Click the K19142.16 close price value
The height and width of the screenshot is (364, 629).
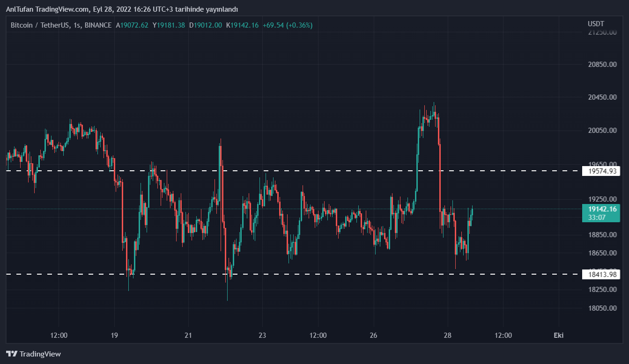[242, 25]
